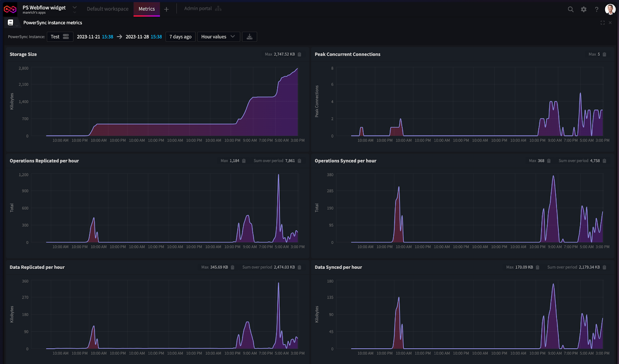Open the user profile avatar
The height and width of the screenshot is (364, 619).
[x=610, y=9]
